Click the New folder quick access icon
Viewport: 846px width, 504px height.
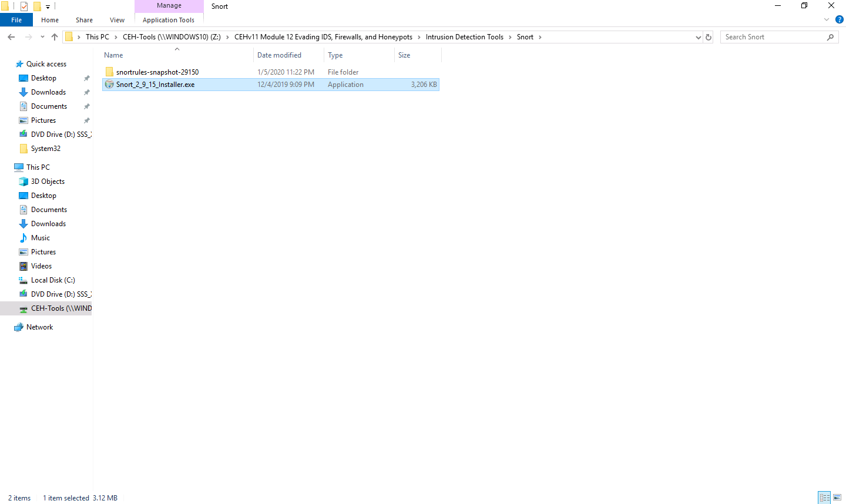pos(37,6)
